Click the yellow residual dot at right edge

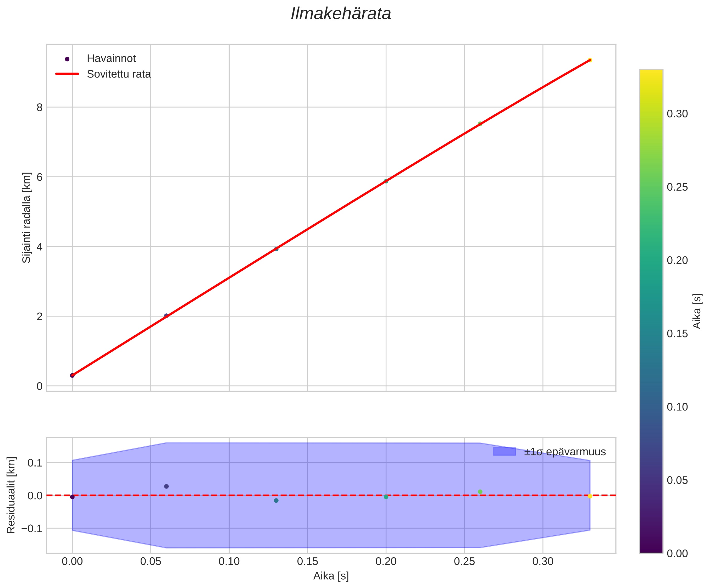[590, 496]
